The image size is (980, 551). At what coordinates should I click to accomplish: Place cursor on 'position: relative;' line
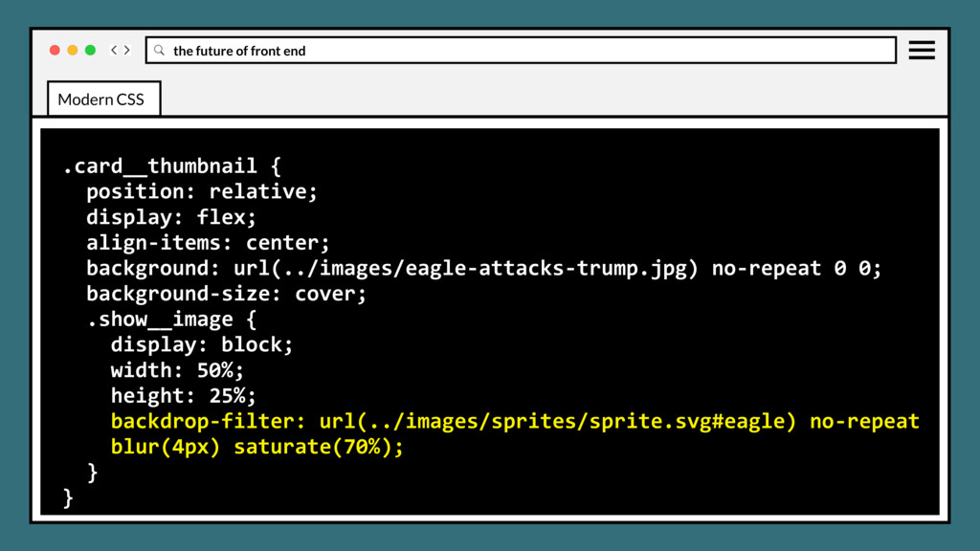point(201,191)
